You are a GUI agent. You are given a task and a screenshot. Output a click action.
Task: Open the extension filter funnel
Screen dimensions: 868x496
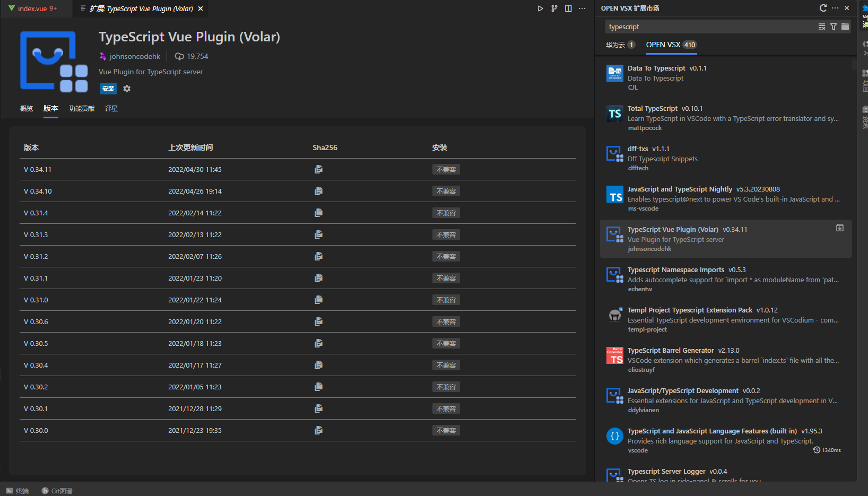point(834,27)
